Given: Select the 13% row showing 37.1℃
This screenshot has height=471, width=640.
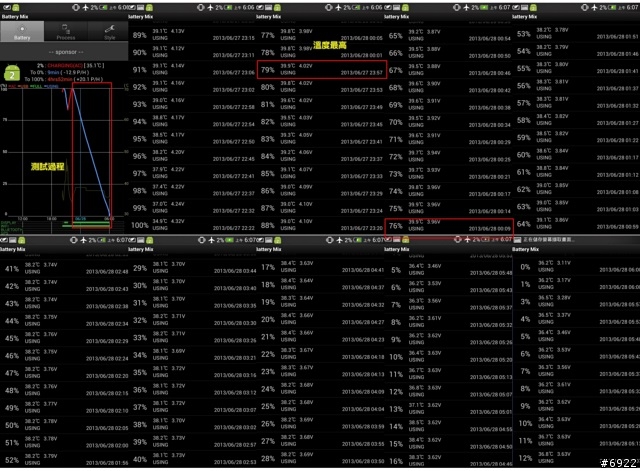Looking at the screenshot, I should [x=448, y=409].
